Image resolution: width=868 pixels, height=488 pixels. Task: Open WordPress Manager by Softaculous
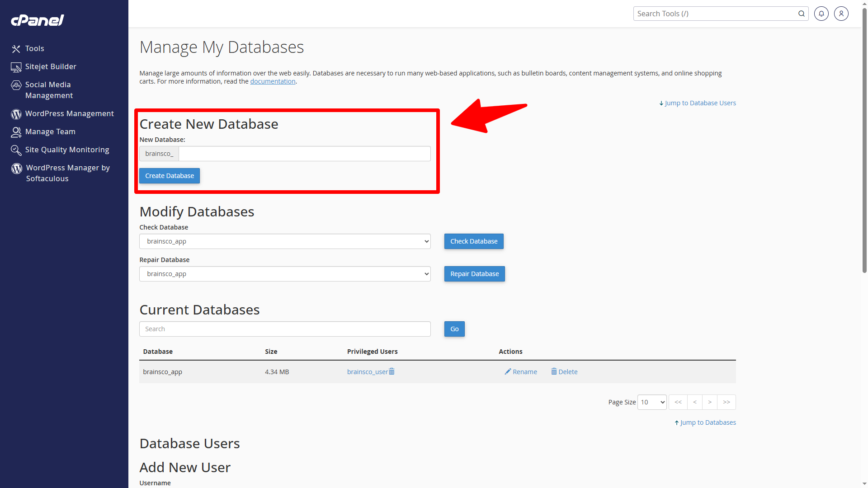tap(68, 173)
